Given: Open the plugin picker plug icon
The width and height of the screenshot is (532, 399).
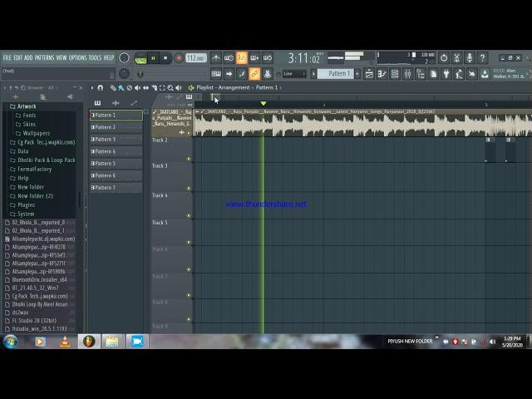Looking at the screenshot, I should pos(446,74).
